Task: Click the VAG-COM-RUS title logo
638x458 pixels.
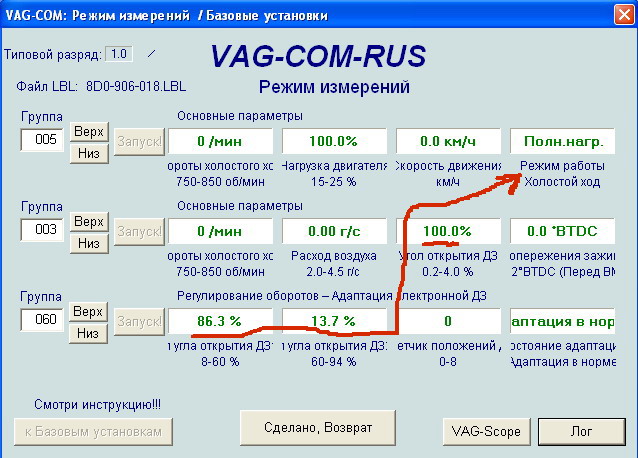Action: point(318,56)
